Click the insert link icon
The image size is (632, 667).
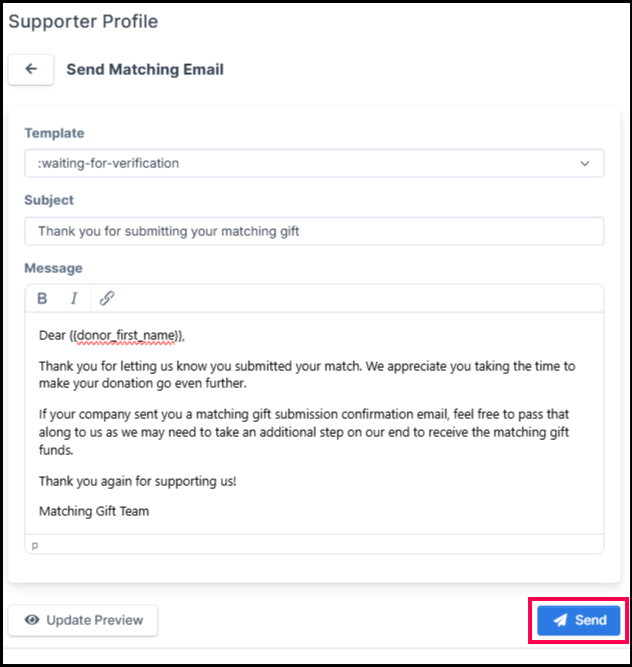[x=107, y=298]
